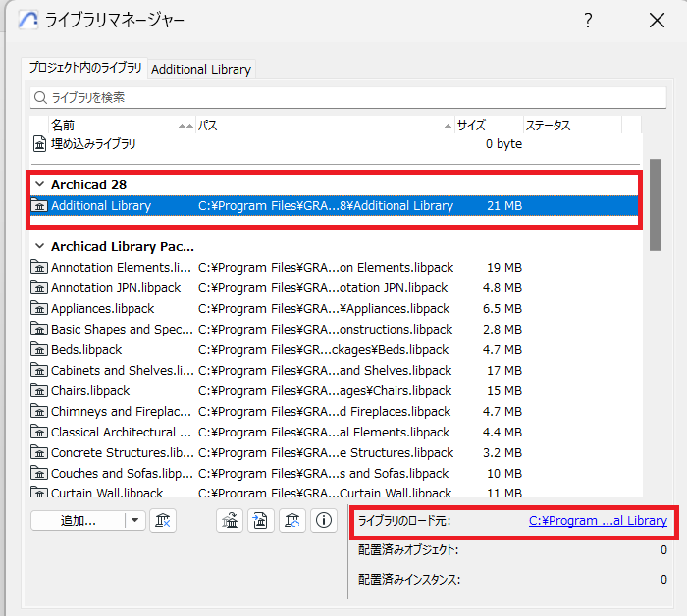Viewport: 687px width, 616px height.
Task: Sort by the 名前 column header
Action: (121, 126)
